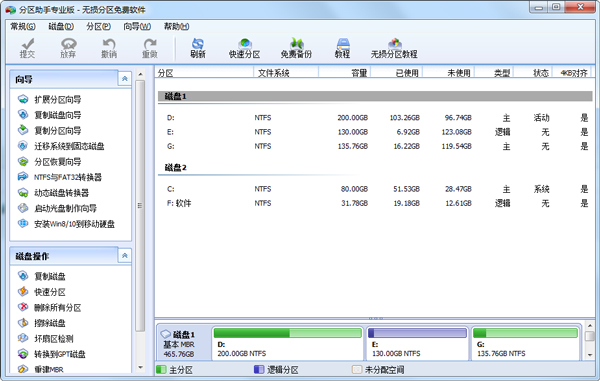
Task: Open 无损分区教程 toolbar icon
Action: click(x=394, y=48)
